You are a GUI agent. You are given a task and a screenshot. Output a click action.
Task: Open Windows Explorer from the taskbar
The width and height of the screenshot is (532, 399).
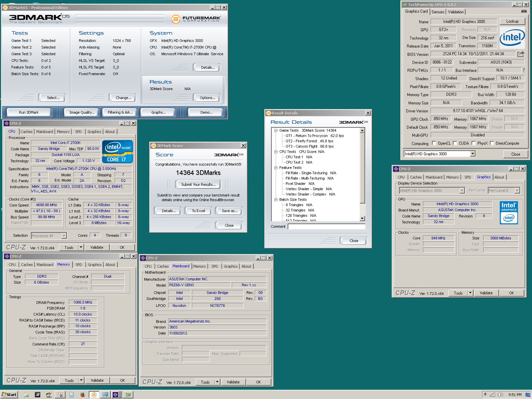(26, 395)
